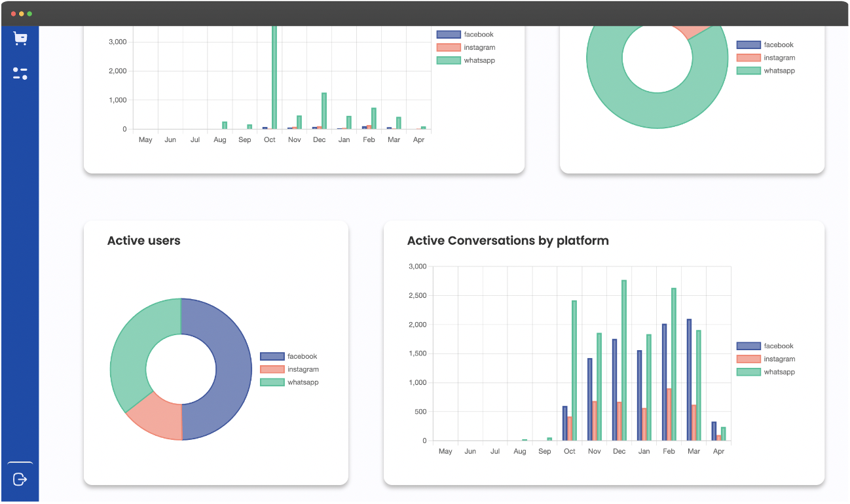
Task: Click the logout icon at the sidebar bottom
Action: click(x=20, y=479)
